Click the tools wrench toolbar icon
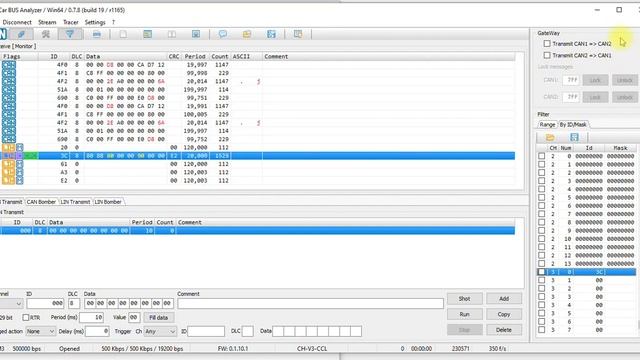The image size is (640, 360). click(46, 34)
